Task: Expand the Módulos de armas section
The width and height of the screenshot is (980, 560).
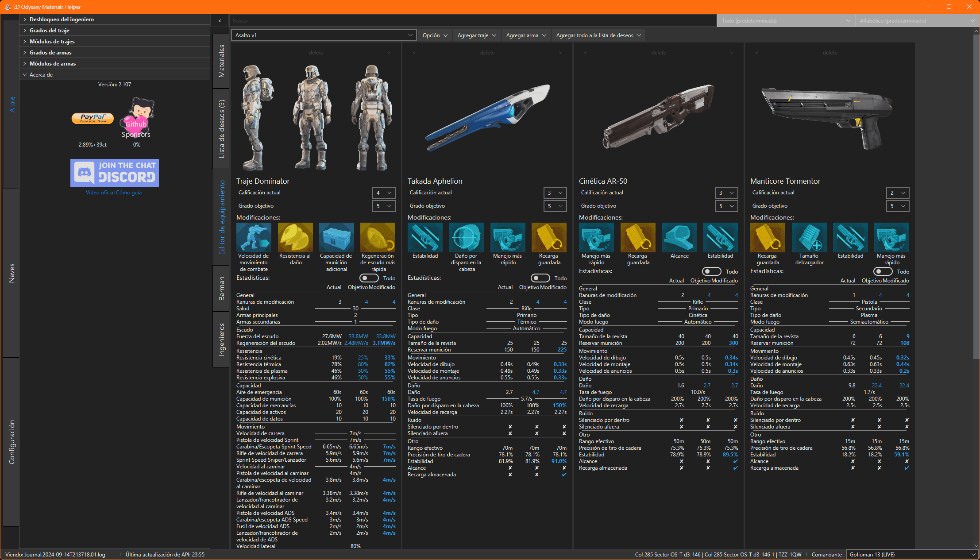Action: tap(52, 63)
